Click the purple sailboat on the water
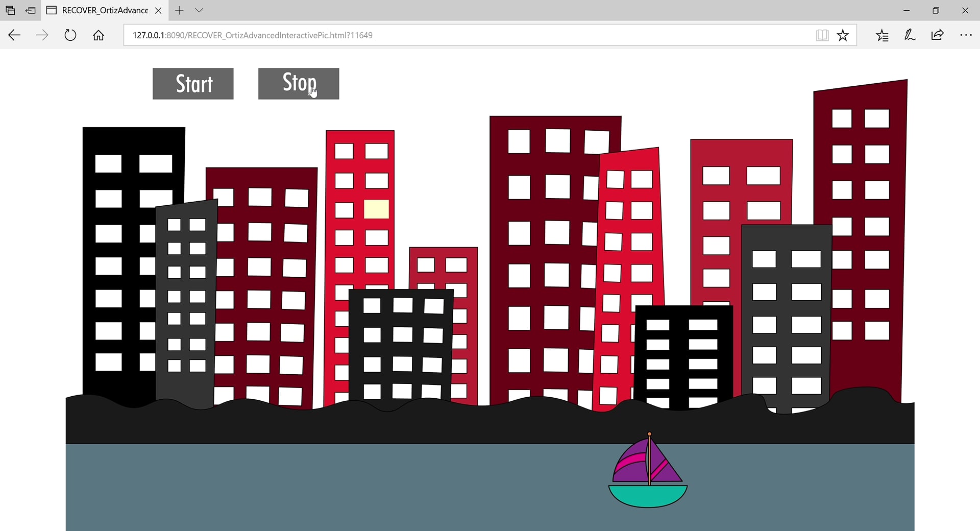The width and height of the screenshot is (980, 531). 648,470
